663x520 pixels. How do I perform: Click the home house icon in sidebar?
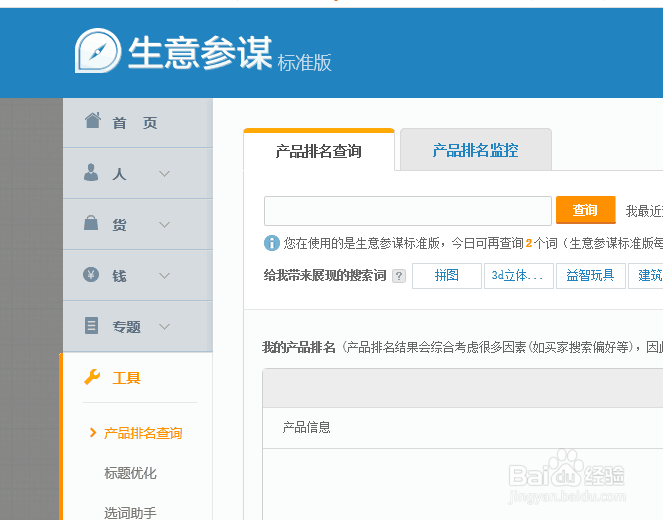tap(93, 120)
